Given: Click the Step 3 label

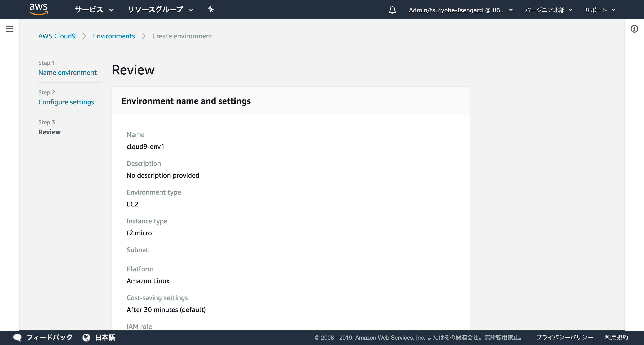Looking at the screenshot, I should coord(47,122).
